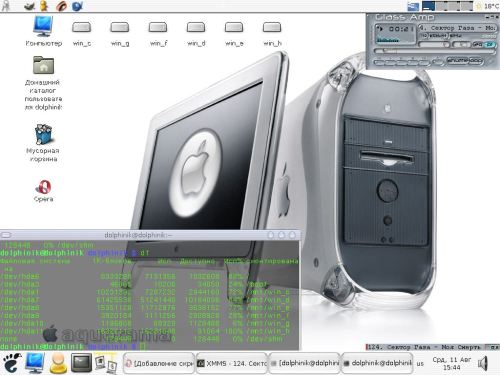
Task: Click the red swirl launcher in top panel
Action: tap(61, 6)
